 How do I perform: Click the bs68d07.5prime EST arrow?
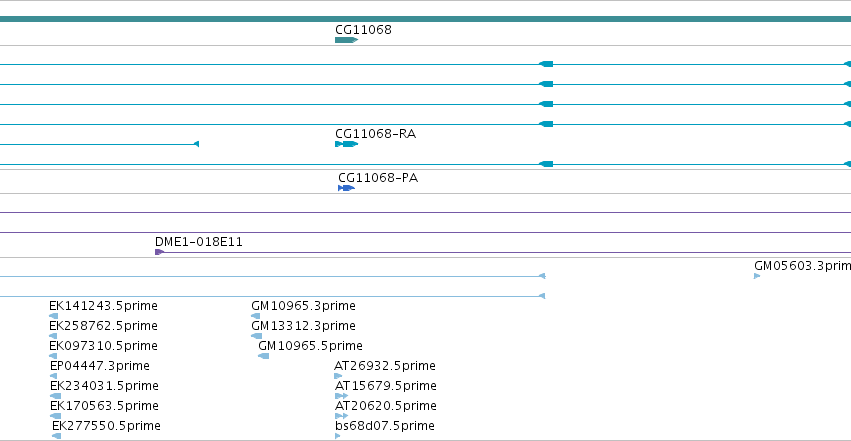pos(338,436)
